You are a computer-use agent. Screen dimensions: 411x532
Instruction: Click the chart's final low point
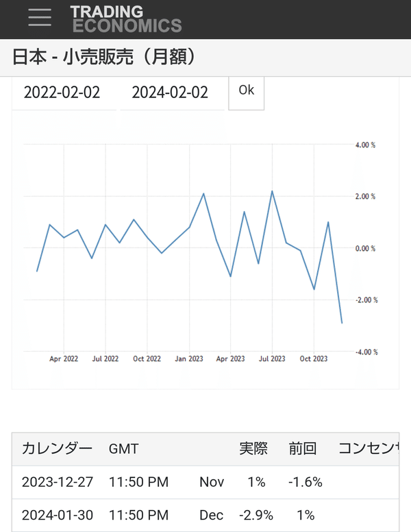pos(342,323)
